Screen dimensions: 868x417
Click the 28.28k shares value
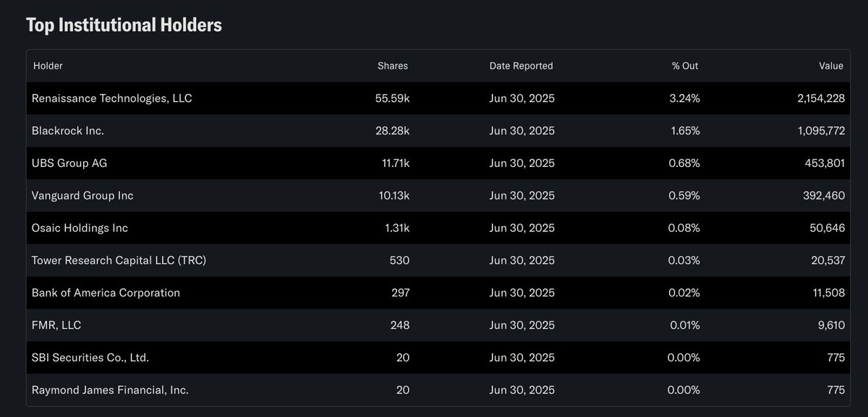pos(391,131)
